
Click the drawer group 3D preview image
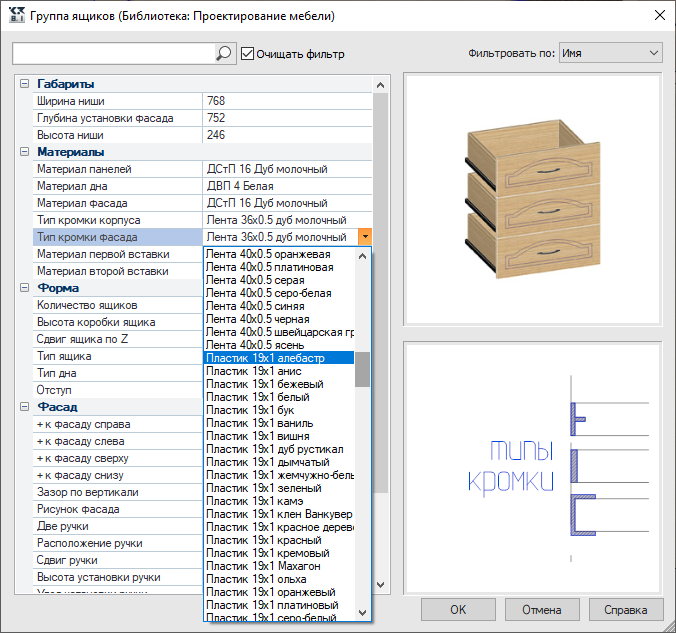pos(532,200)
